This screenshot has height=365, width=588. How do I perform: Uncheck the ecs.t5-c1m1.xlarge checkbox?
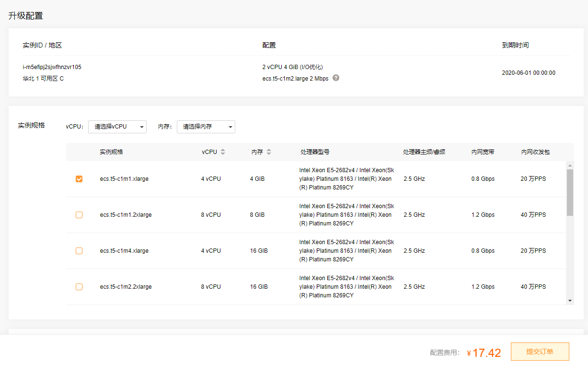[x=79, y=179]
